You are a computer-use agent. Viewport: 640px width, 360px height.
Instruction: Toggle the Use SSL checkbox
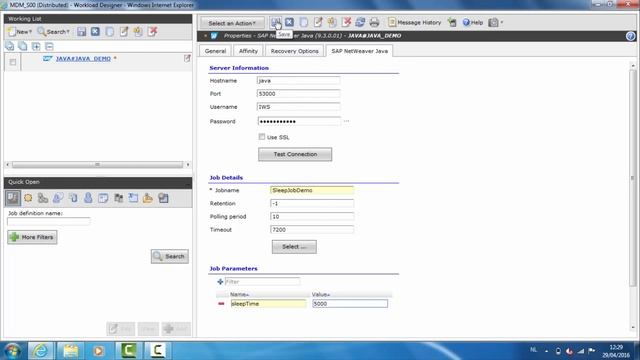pyautogui.click(x=262, y=137)
